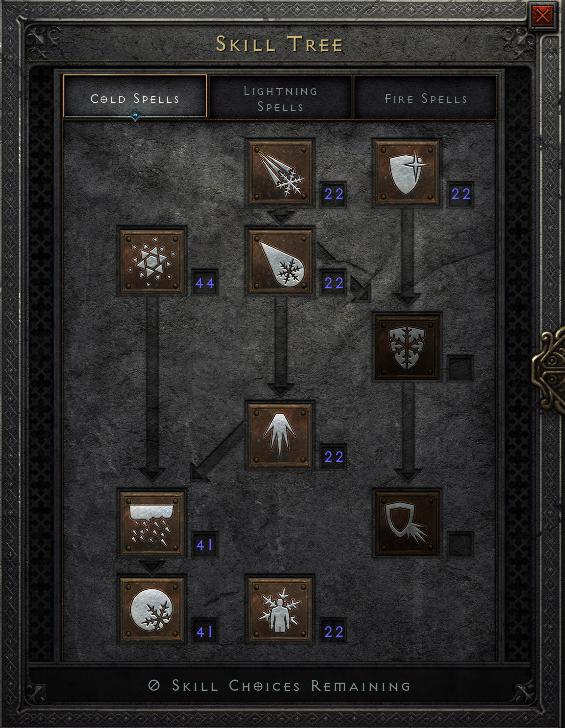Image resolution: width=565 pixels, height=728 pixels.
Task: Click the Blizzard level 41 counter
Action: (205, 544)
